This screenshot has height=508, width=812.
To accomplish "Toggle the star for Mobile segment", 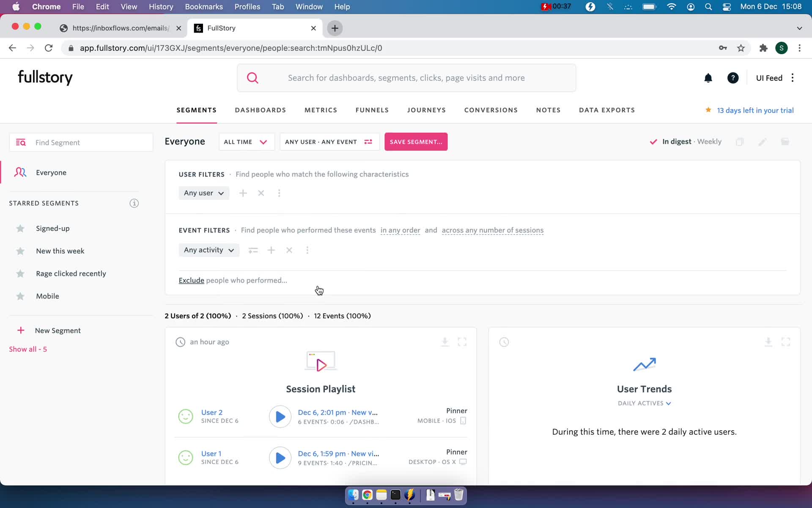I will [20, 296].
